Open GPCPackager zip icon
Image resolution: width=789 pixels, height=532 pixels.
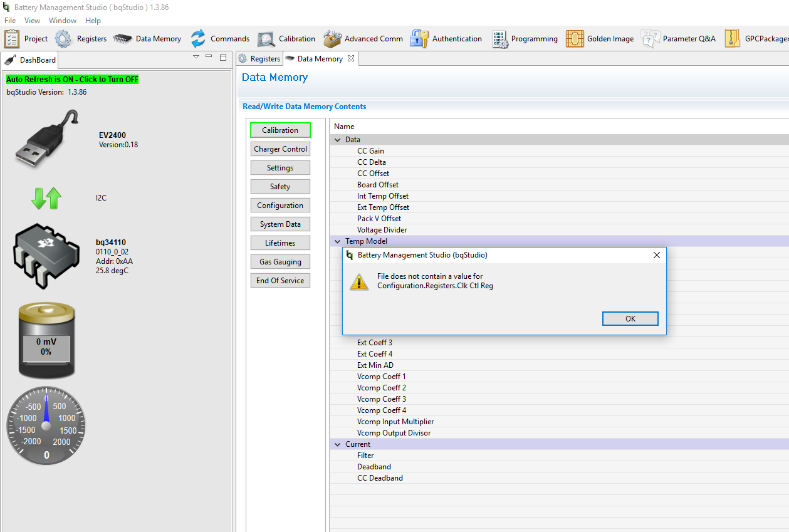(733, 39)
